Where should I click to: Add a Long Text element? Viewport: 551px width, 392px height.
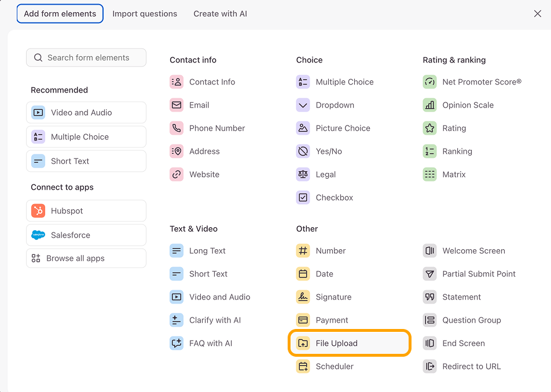tap(197, 250)
